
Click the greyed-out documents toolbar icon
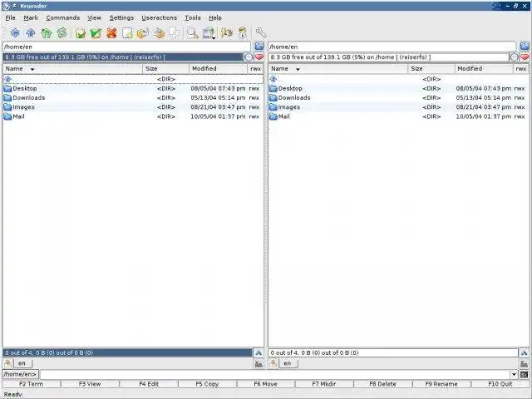[174, 33]
